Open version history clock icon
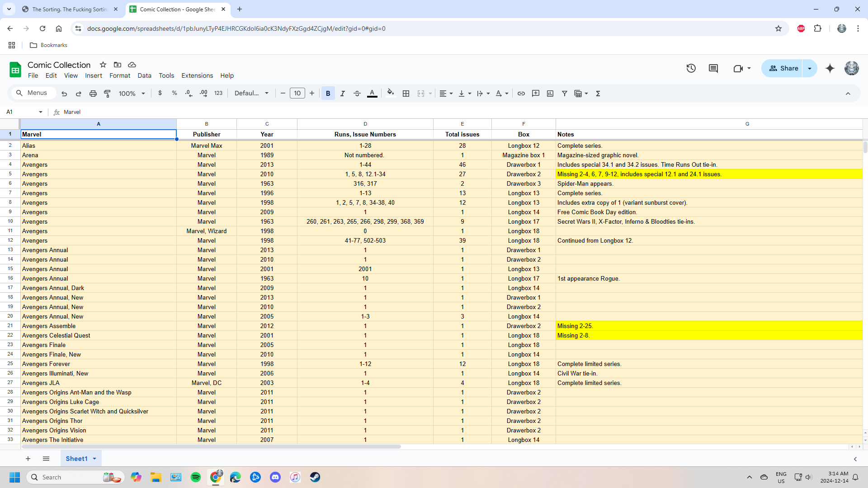Viewport: 868px width, 488px height. [x=691, y=68]
